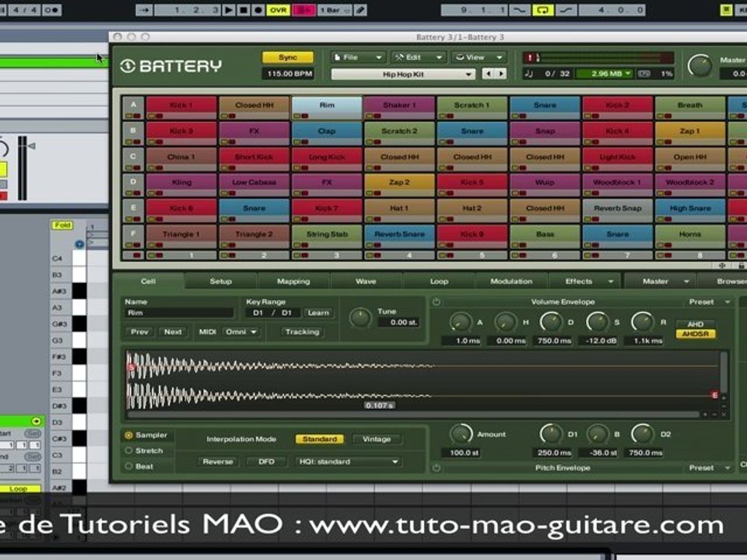Screen dimensions: 747x560
Task: Toggle the Pitch Envelope power button
Action: click(436, 468)
